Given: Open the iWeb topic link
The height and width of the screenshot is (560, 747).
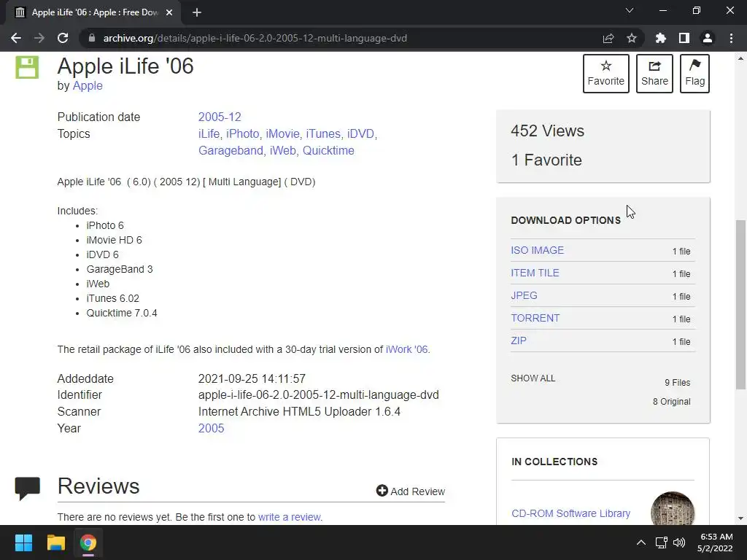Looking at the screenshot, I should (x=282, y=150).
